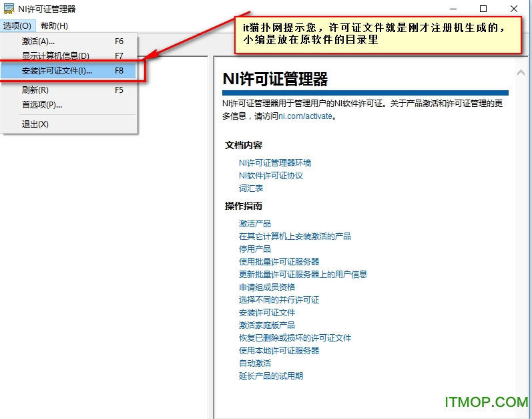
Task: Open the NI许可证管理器环境 topic
Action: [275, 163]
